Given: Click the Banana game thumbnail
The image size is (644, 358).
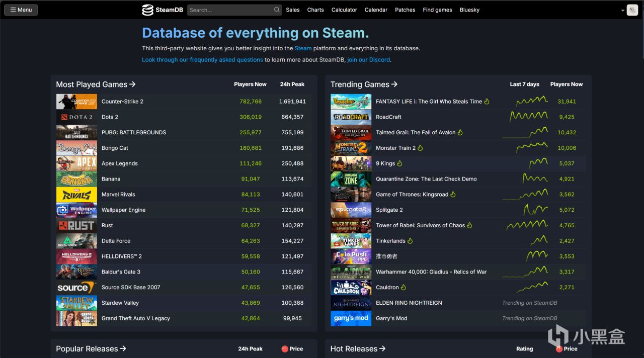Looking at the screenshot, I should pos(76,179).
